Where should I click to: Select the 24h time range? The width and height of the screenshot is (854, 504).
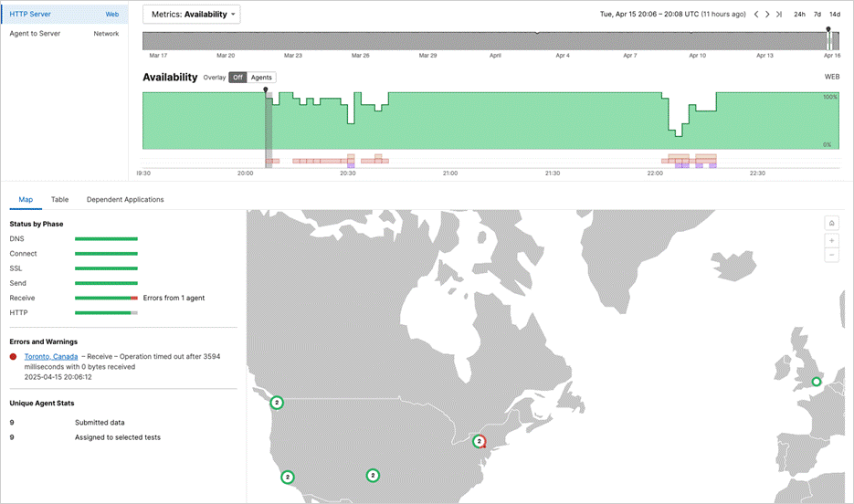pos(799,15)
